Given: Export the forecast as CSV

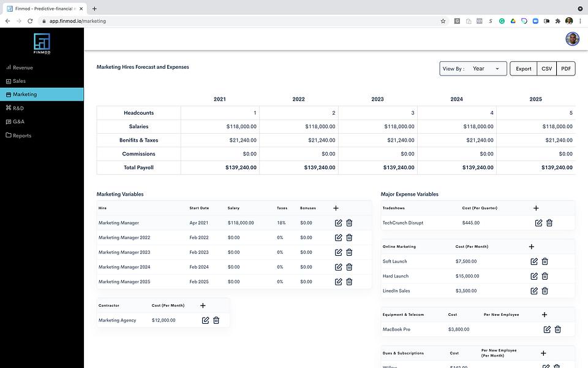Looking at the screenshot, I should [546, 69].
